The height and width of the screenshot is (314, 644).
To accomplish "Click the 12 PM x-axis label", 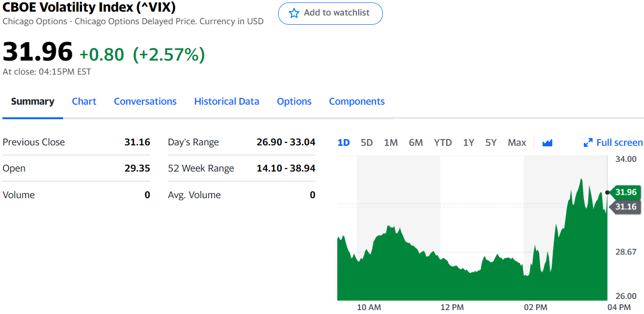I will 452,307.
